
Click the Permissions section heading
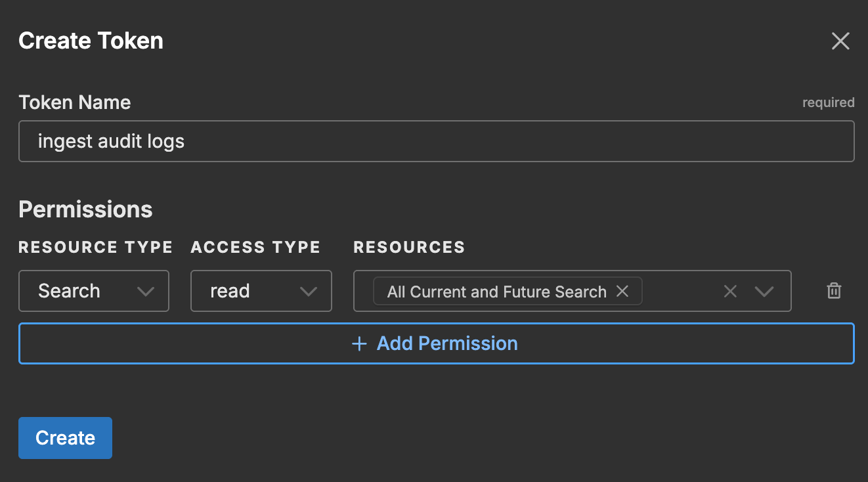tap(85, 209)
